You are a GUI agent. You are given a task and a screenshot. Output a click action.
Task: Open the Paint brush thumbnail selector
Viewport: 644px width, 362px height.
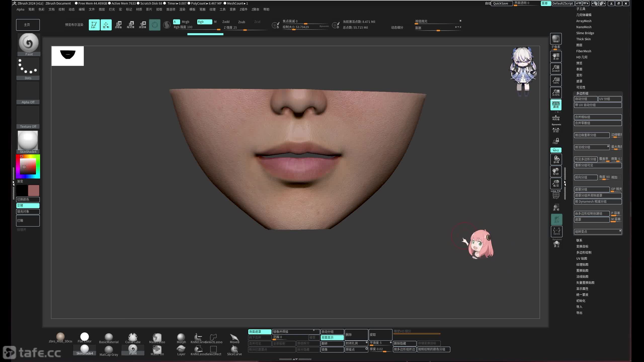(x=29, y=44)
